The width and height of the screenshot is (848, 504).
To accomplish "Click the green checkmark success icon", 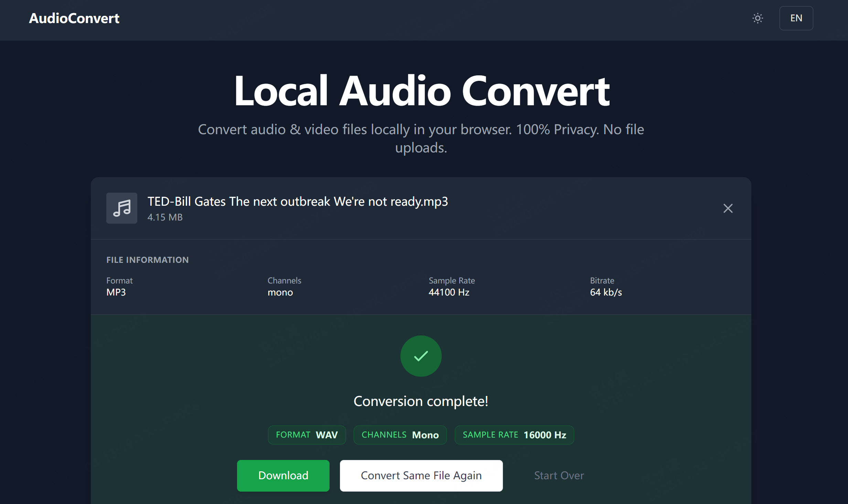I will tap(420, 356).
